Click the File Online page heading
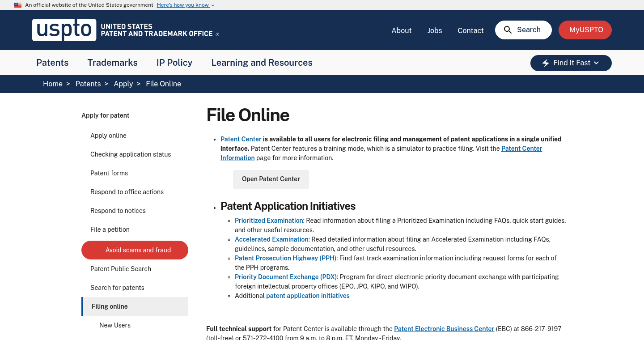The height and width of the screenshot is (340, 644). (248, 115)
